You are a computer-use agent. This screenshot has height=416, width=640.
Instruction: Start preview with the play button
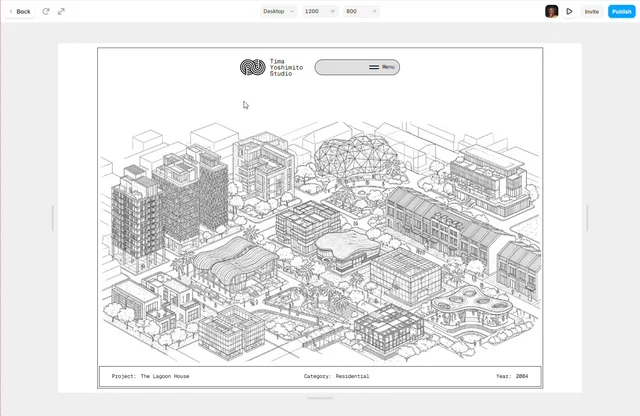(x=569, y=11)
